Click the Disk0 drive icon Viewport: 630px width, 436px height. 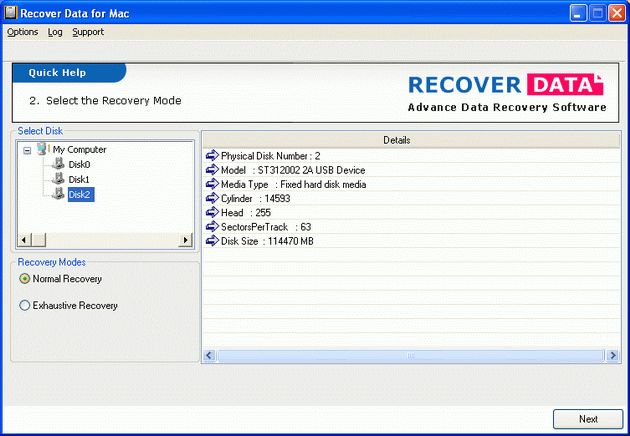(x=59, y=164)
